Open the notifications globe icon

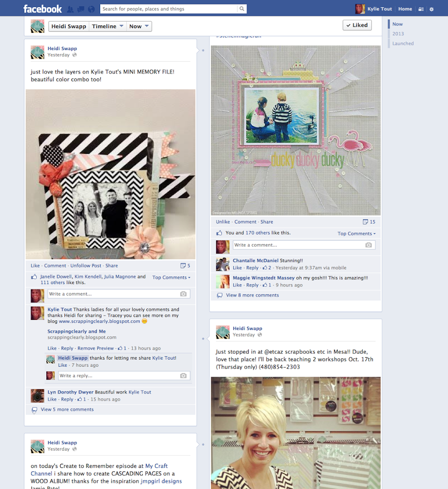(x=91, y=9)
